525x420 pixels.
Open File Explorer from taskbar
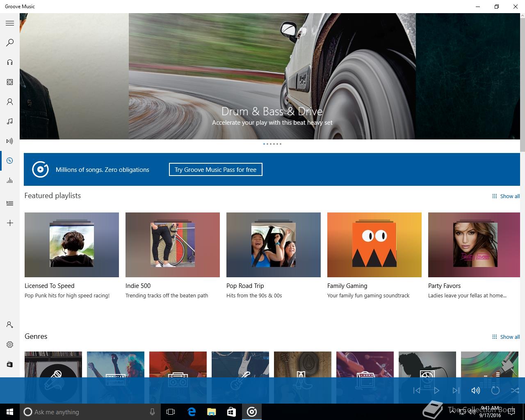point(211,412)
